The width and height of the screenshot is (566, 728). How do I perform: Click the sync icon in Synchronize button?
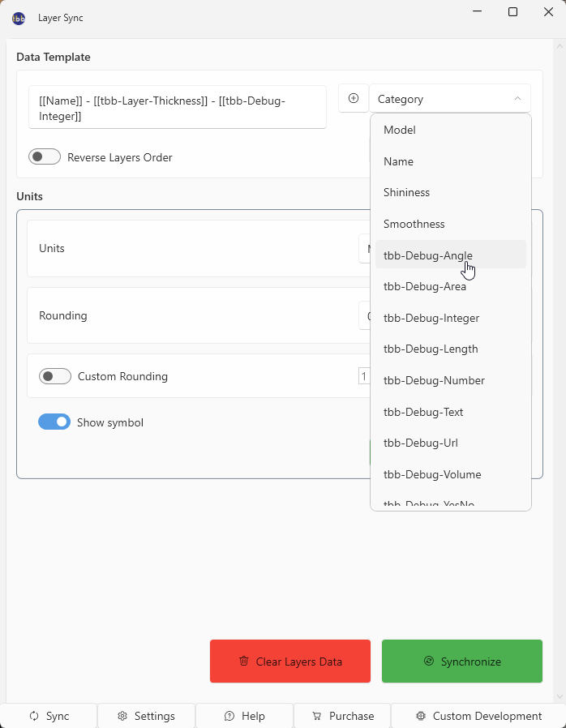click(429, 661)
